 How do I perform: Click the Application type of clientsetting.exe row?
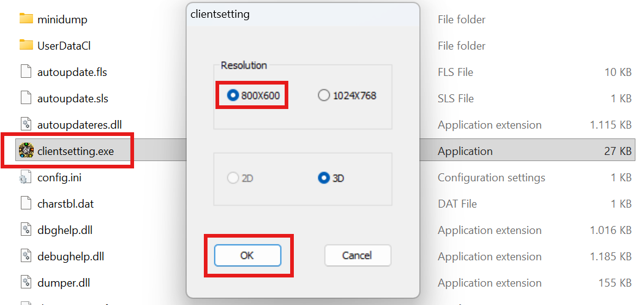point(465,151)
